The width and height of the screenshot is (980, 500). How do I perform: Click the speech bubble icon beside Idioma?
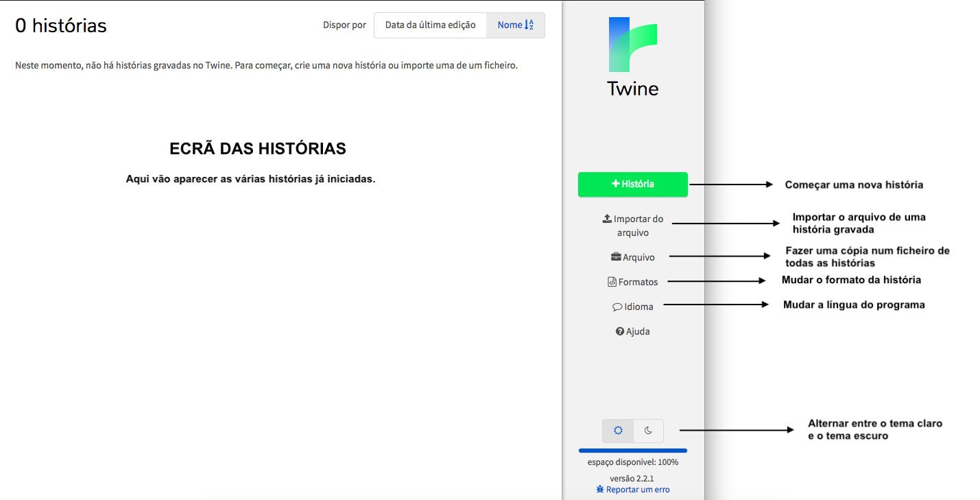click(617, 307)
